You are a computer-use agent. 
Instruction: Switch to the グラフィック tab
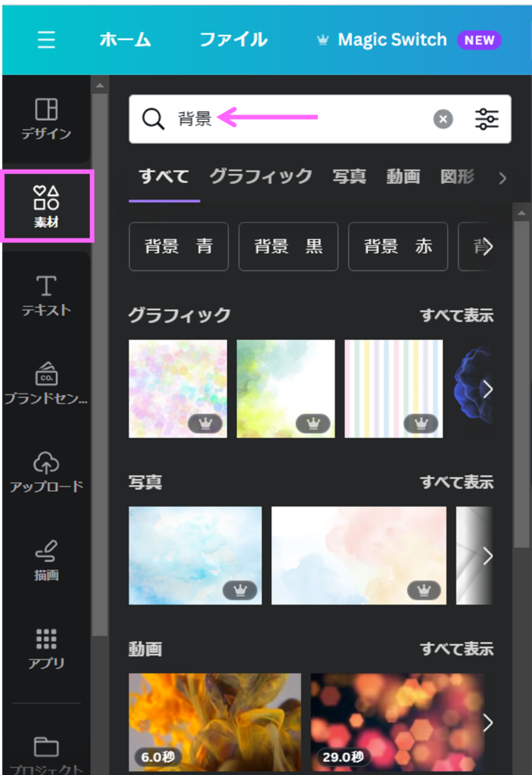coord(260,176)
